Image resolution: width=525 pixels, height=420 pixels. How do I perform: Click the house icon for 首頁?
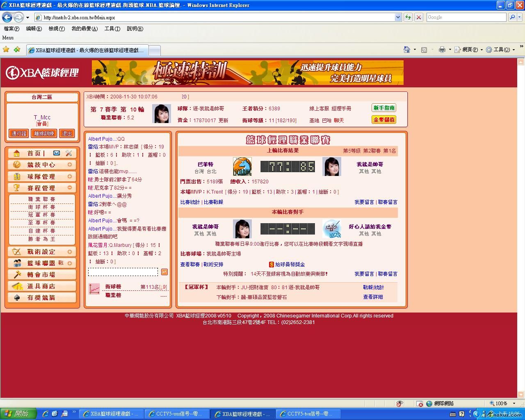(x=16, y=153)
